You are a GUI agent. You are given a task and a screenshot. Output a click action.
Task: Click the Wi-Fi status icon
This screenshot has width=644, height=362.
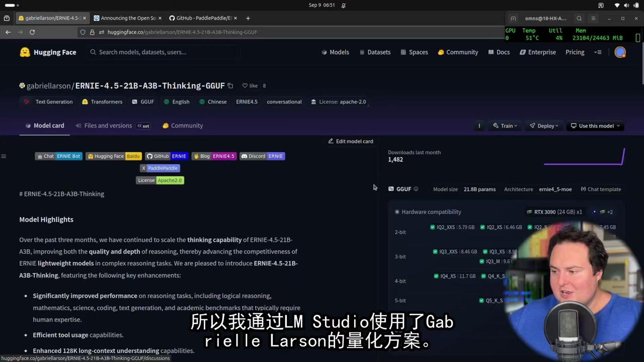coord(617,5)
